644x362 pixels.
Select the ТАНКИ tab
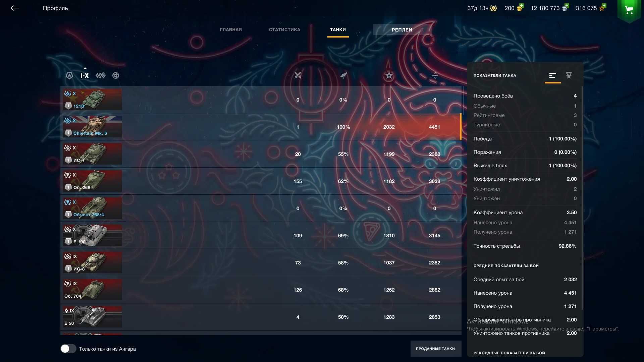coord(338,30)
